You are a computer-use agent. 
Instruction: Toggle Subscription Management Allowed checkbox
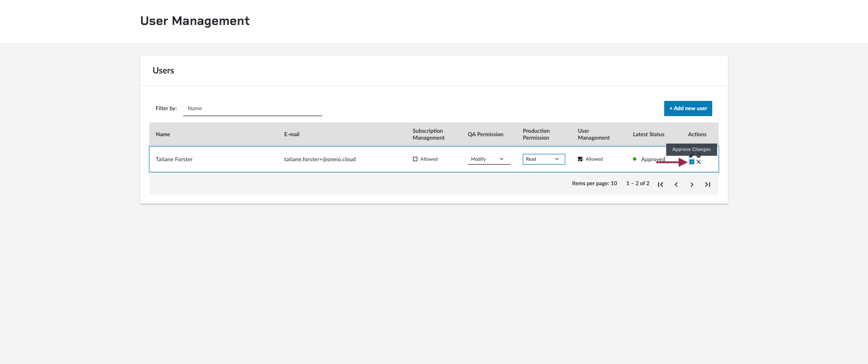415,159
